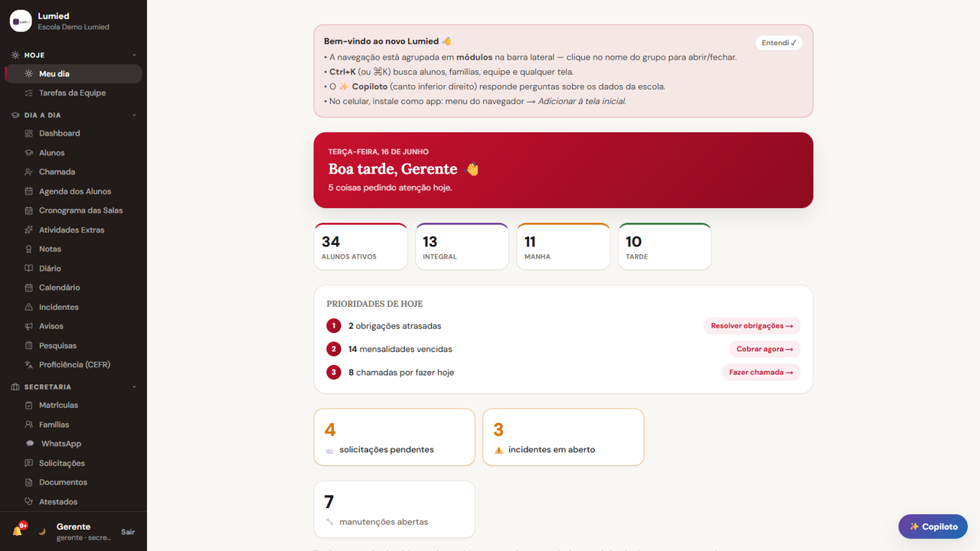The width and height of the screenshot is (980, 551).
Task: Open the Copiloto assistant button
Action: pyautogui.click(x=933, y=527)
